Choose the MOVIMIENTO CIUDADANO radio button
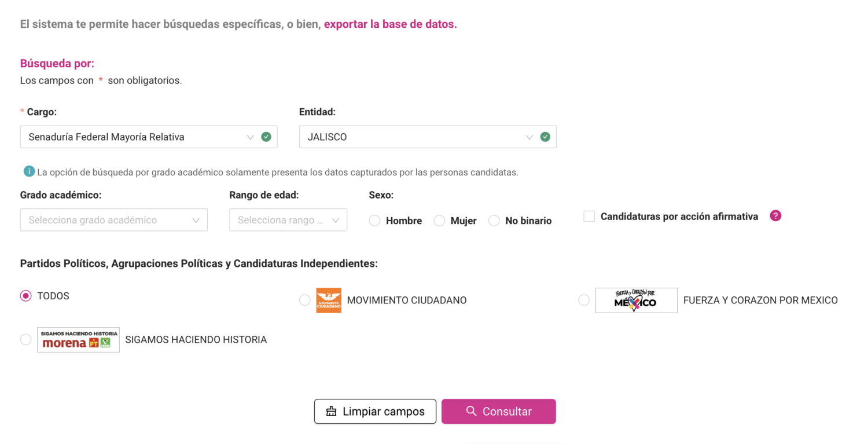Screen dimensions: 868x444 [x=305, y=300]
